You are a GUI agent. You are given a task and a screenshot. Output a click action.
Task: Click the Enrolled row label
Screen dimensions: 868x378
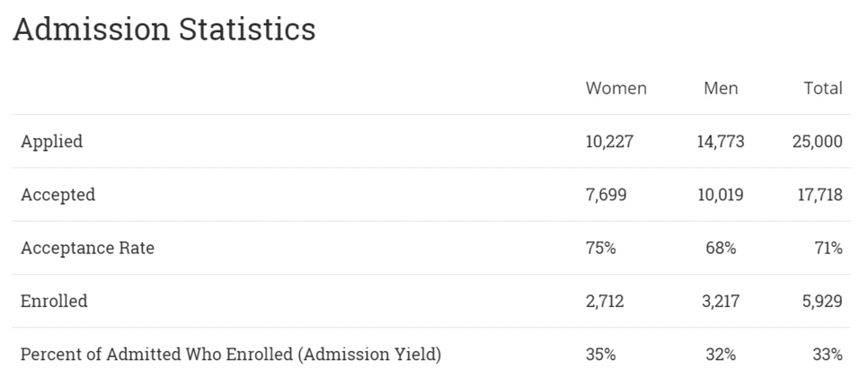54,301
